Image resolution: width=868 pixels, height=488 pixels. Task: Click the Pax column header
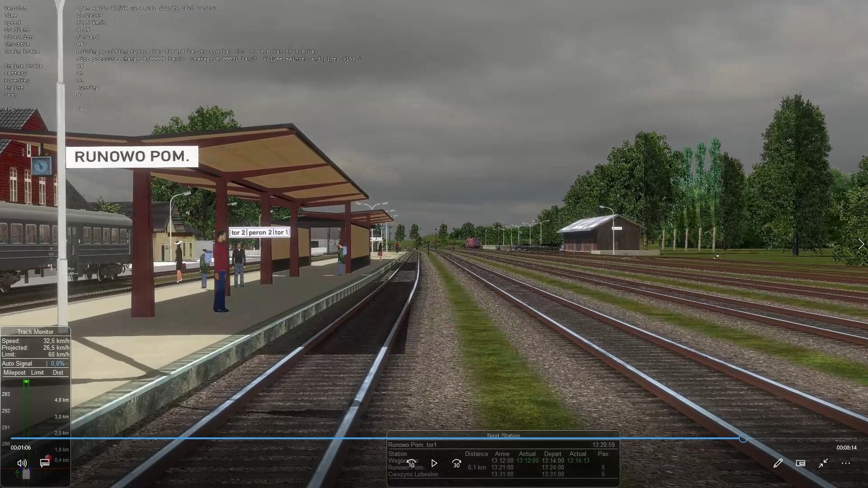coord(603,454)
